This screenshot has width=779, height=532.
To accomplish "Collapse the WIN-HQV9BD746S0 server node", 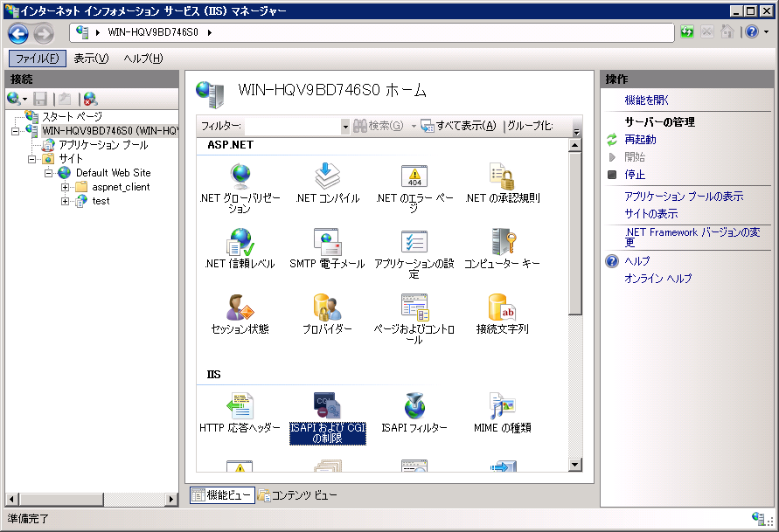I will tap(16, 132).
